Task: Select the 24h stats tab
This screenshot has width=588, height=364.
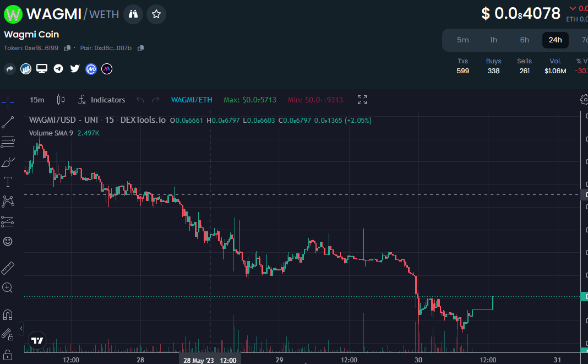Action: 556,40
